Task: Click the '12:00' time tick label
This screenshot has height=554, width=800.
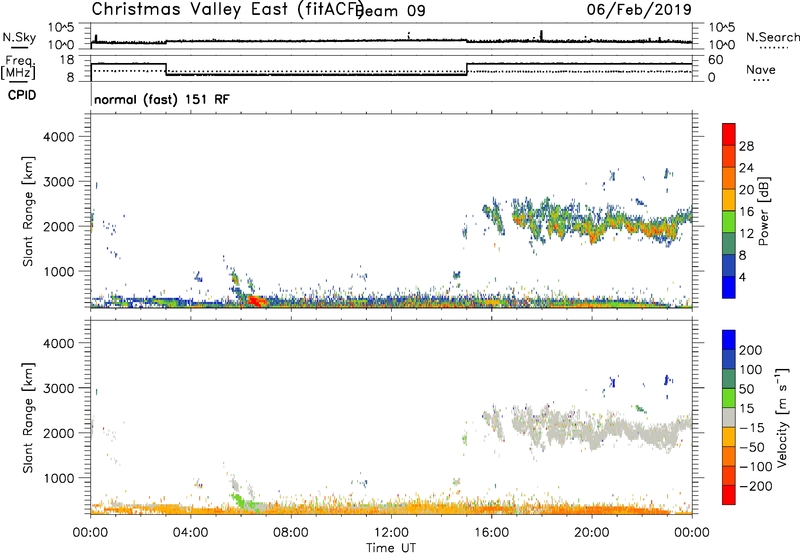Action: [391, 533]
